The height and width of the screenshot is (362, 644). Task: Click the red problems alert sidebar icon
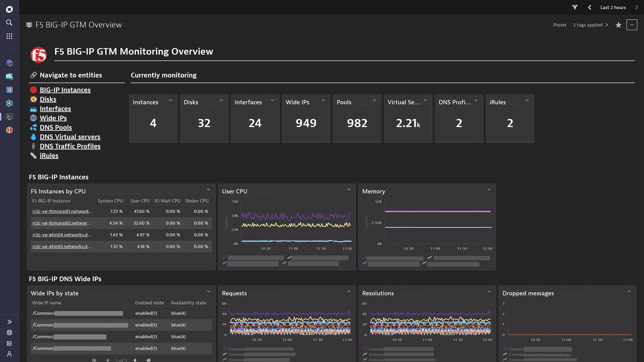click(x=9, y=130)
